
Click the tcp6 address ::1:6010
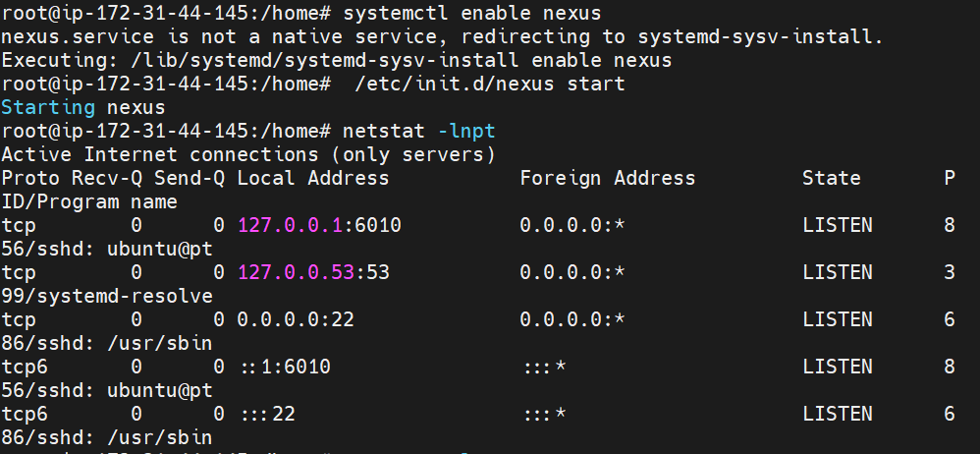(x=287, y=367)
